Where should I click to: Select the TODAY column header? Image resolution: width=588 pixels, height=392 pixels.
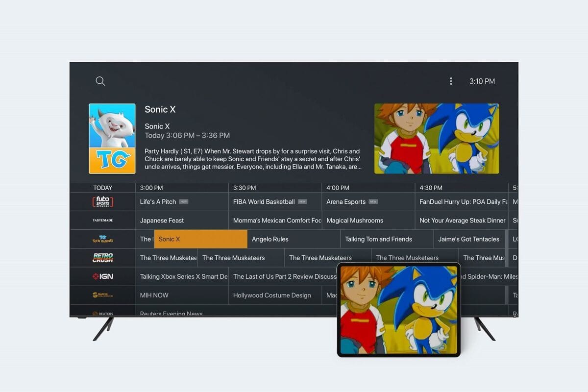[102, 187]
